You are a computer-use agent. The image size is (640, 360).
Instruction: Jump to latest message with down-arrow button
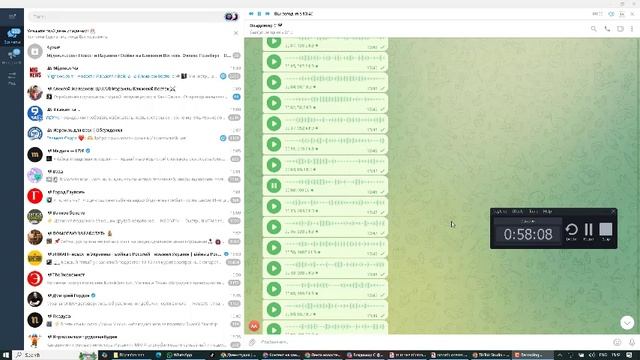coord(627,323)
